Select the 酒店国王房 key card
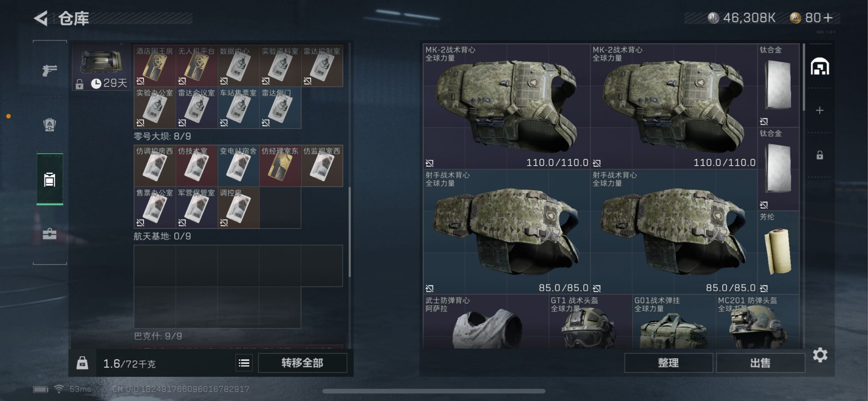Image resolution: width=868 pixels, height=401 pixels. (155, 66)
